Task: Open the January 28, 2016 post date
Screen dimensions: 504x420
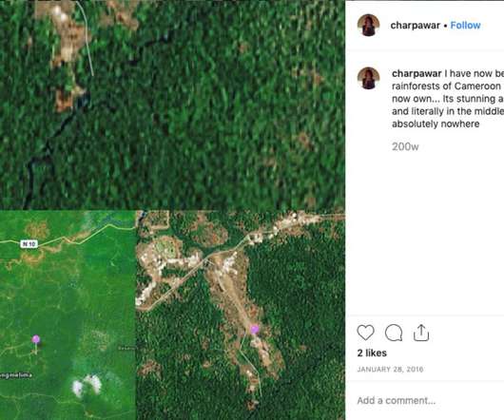Action: click(390, 370)
